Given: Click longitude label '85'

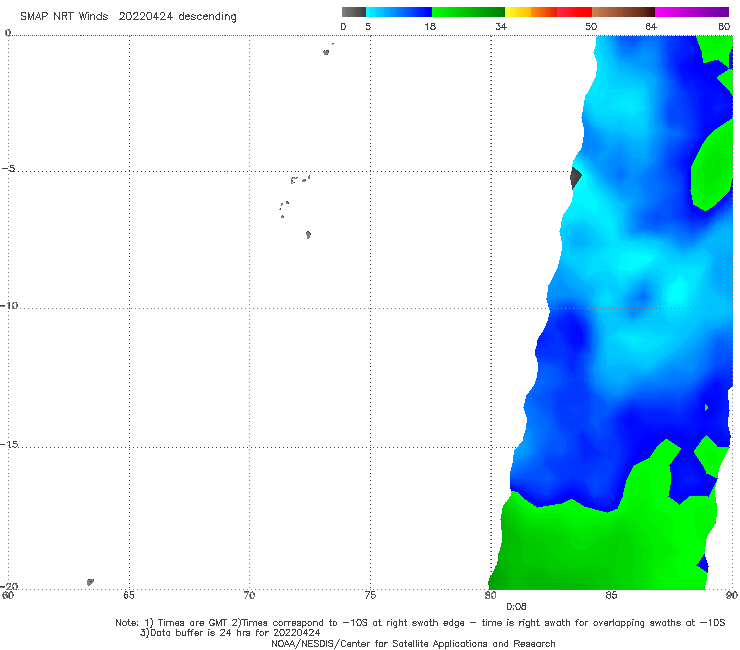Looking at the screenshot, I should pos(611,595).
